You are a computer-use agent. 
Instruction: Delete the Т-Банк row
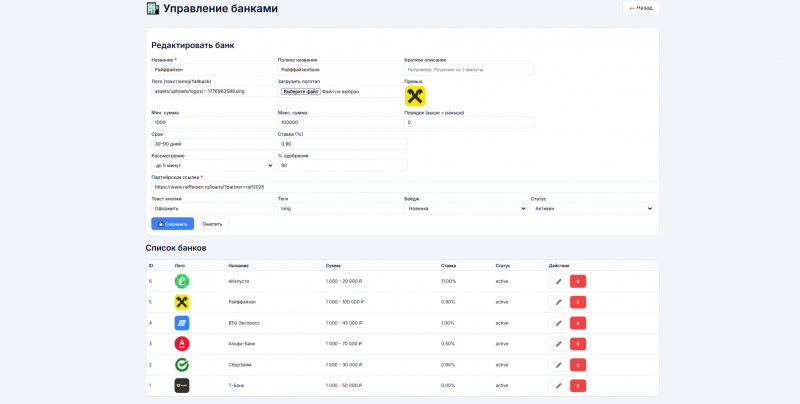578,386
